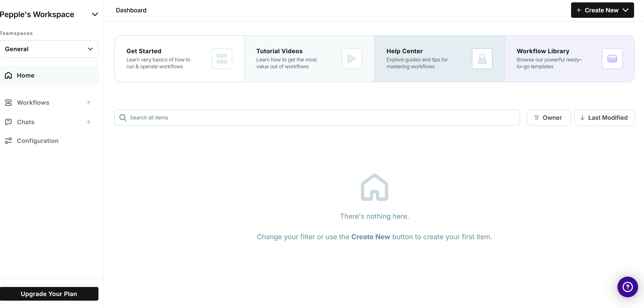The width and height of the screenshot is (644, 308).
Task: Open the Workflows section
Action: click(33, 102)
